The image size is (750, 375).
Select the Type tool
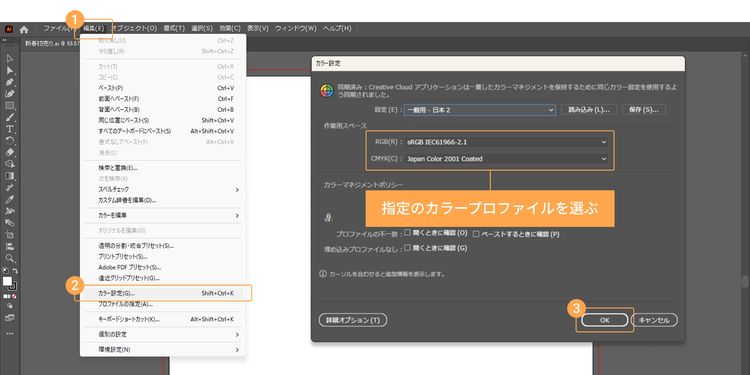click(x=10, y=129)
